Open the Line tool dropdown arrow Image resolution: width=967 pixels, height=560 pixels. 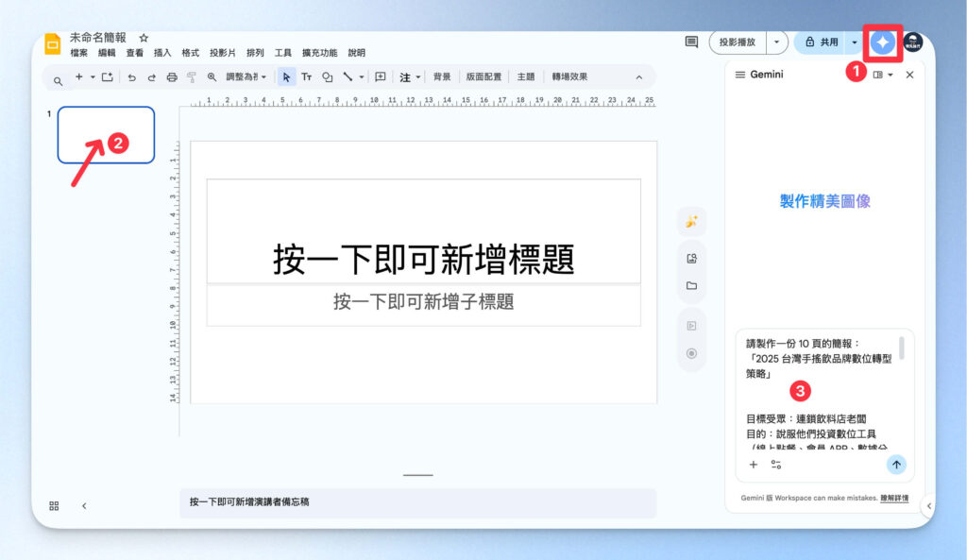pos(361,76)
